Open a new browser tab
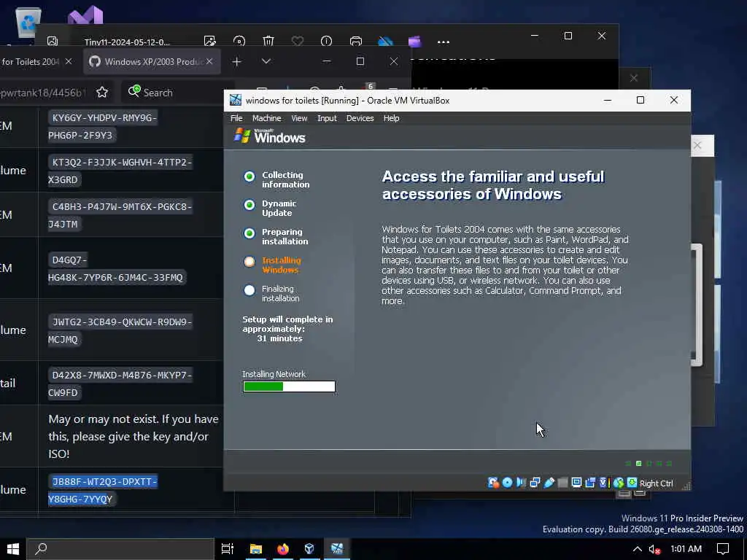The width and height of the screenshot is (747, 560). pos(236,61)
